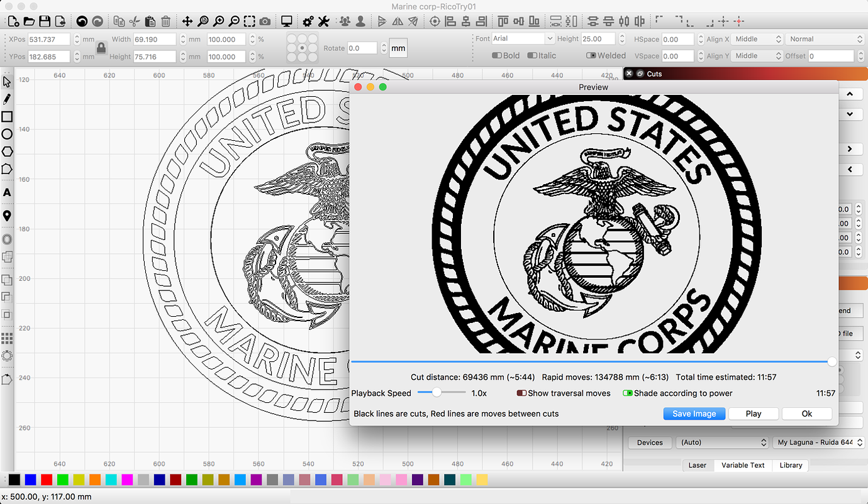Image resolution: width=868 pixels, height=504 pixels.
Task: Save the project with the floppy icon
Action: tap(45, 21)
